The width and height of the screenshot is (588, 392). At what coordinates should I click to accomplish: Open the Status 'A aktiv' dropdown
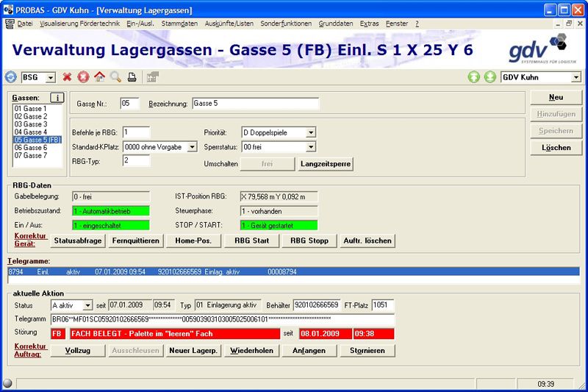[87, 305]
